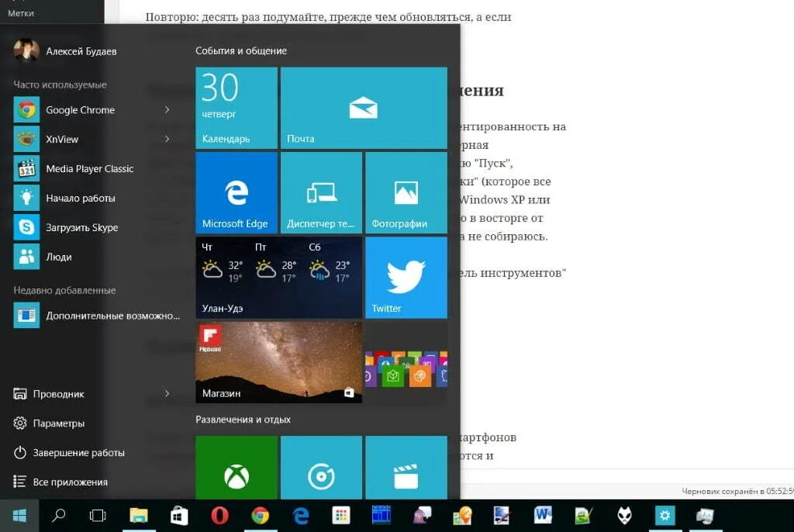794x532 pixels.
Task: Click the Недавно добавленные section label
Action: [x=64, y=290]
